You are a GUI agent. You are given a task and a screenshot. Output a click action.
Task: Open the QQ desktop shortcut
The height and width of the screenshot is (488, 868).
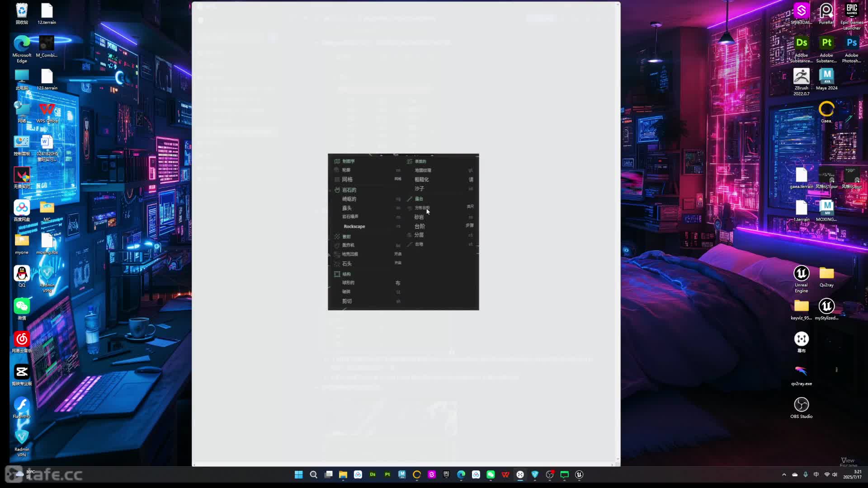click(22, 276)
